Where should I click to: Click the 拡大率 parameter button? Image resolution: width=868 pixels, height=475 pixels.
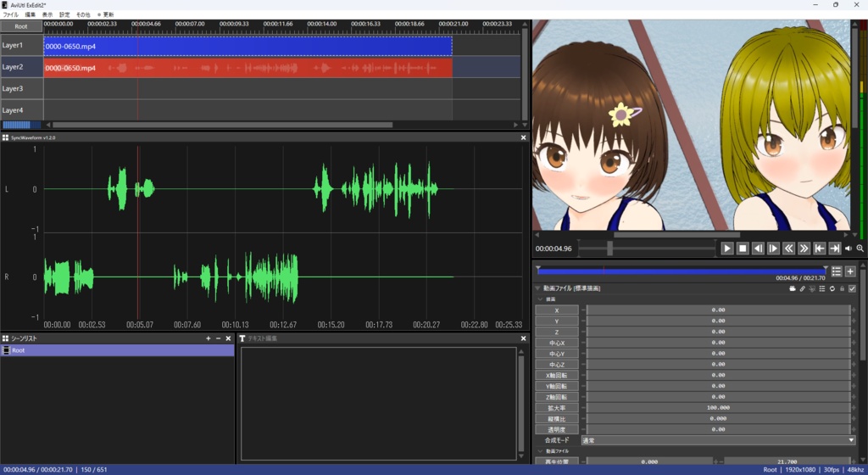click(556, 407)
